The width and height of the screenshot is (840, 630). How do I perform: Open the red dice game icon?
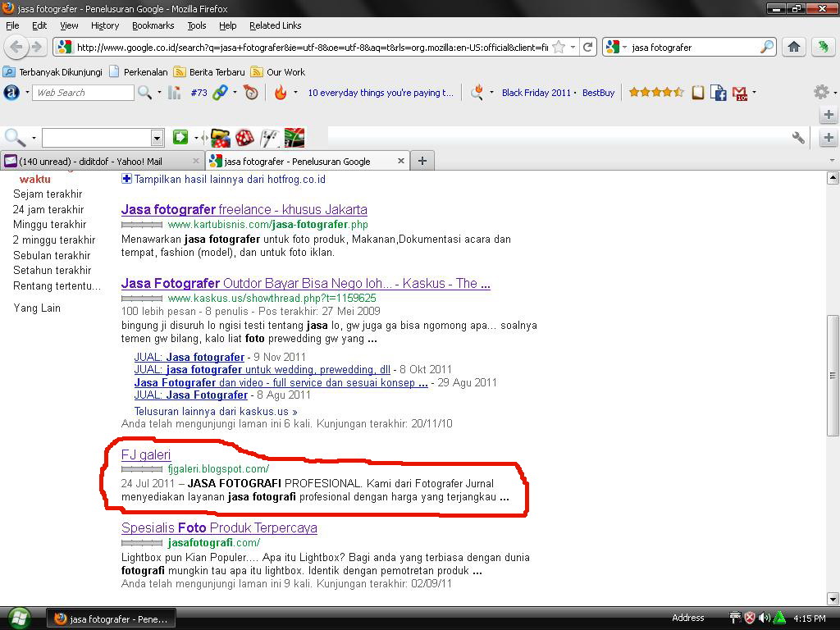[x=244, y=138]
